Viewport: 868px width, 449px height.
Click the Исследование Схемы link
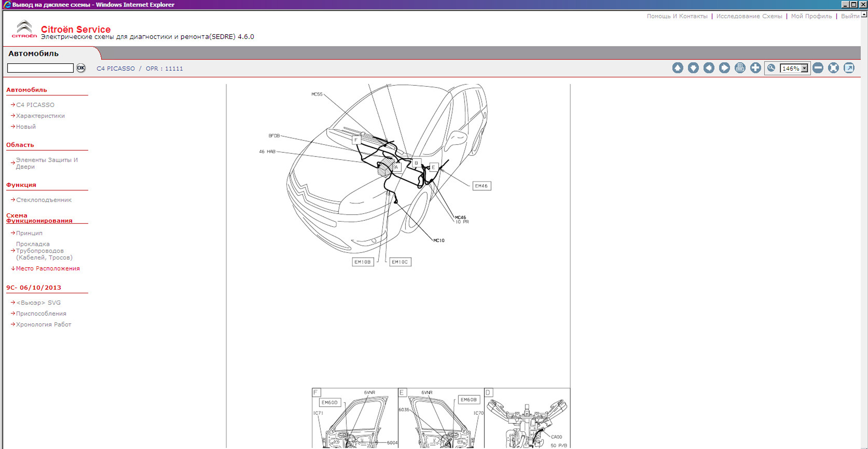[x=749, y=16]
